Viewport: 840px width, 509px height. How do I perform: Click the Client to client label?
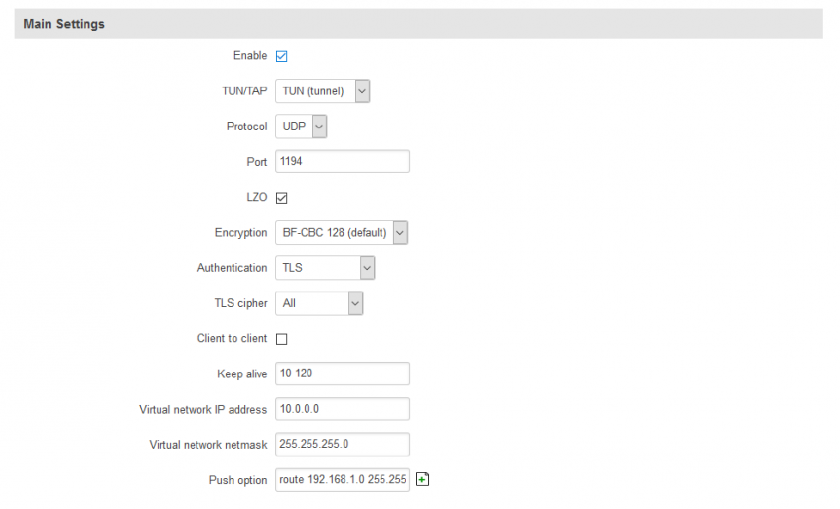[232, 339]
